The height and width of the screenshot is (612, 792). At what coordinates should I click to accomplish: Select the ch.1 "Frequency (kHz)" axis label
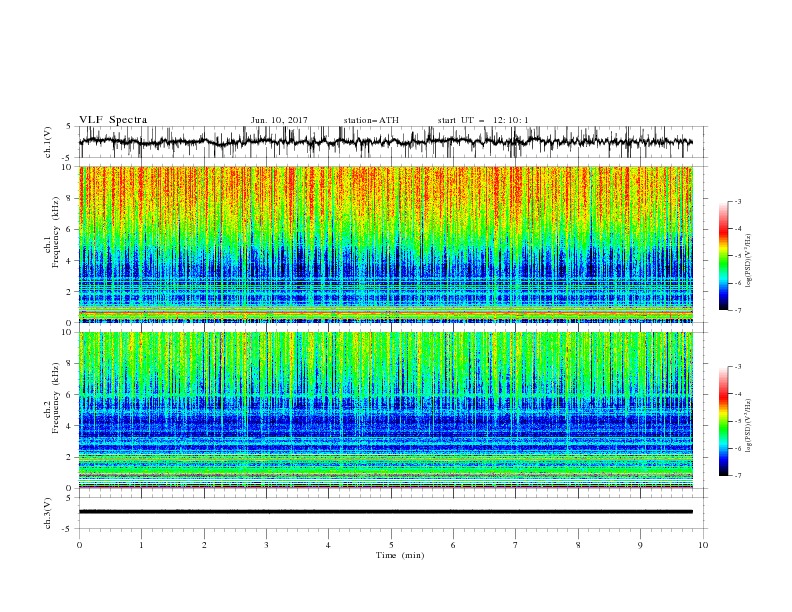[56, 232]
